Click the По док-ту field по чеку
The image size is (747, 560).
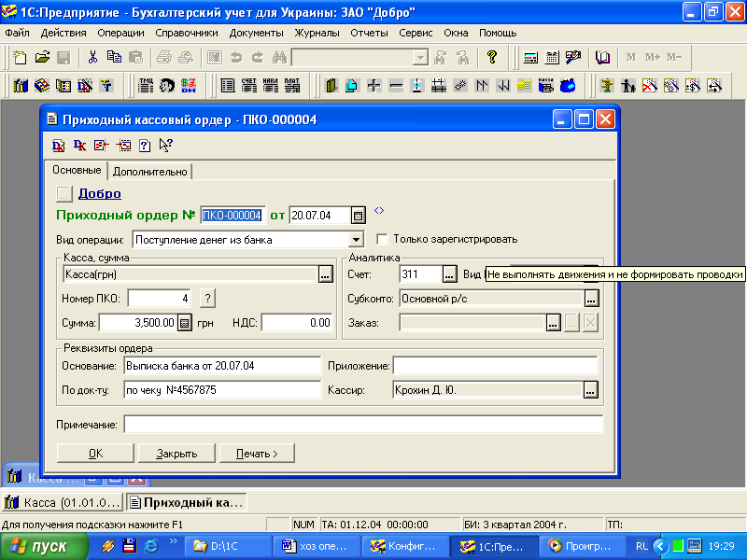tap(222, 390)
